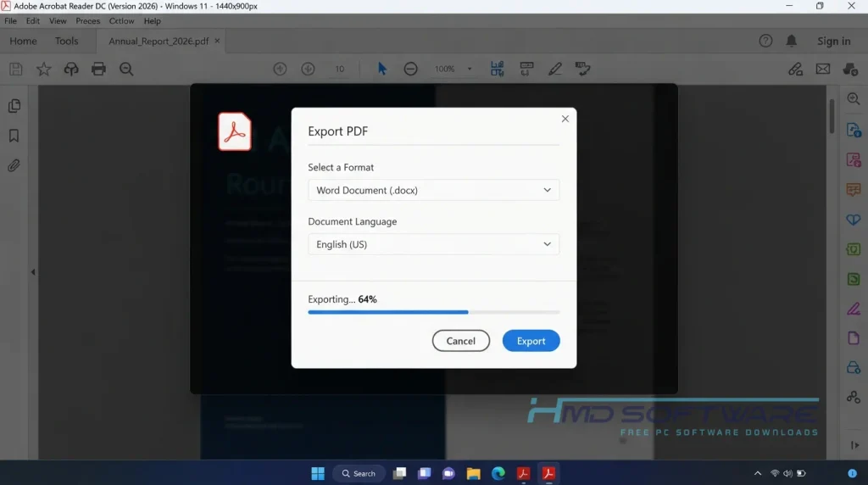The image size is (868, 485).
Task: Click the email envelope icon
Action: (x=823, y=69)
